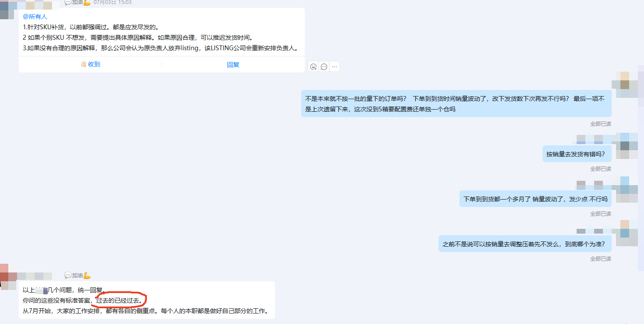Click the line starting 从7月开始，大家的工作安排
The image size is (644, 324).
coord(146,312)
